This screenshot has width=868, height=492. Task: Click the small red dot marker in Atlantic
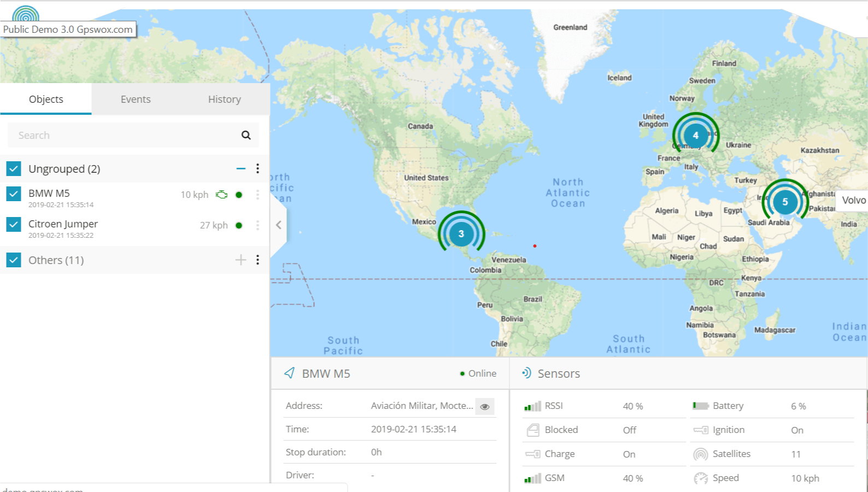coord(535,246)
